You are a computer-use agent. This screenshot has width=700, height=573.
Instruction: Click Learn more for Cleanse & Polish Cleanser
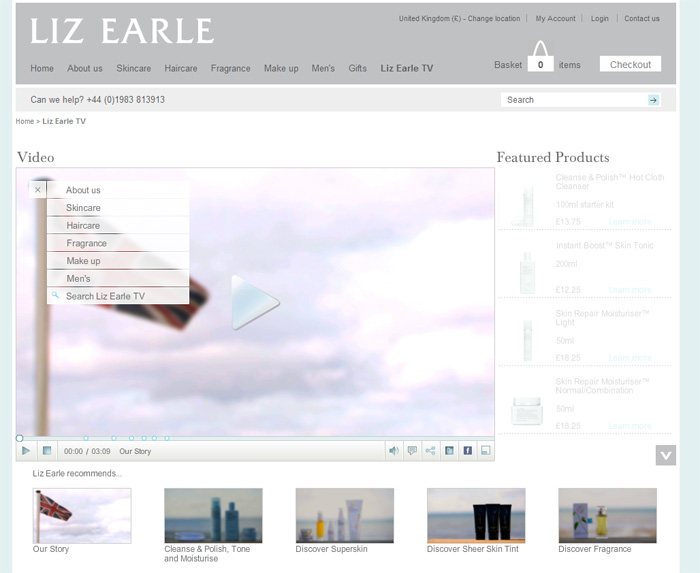pyautogui.click(x=630, y=222)
